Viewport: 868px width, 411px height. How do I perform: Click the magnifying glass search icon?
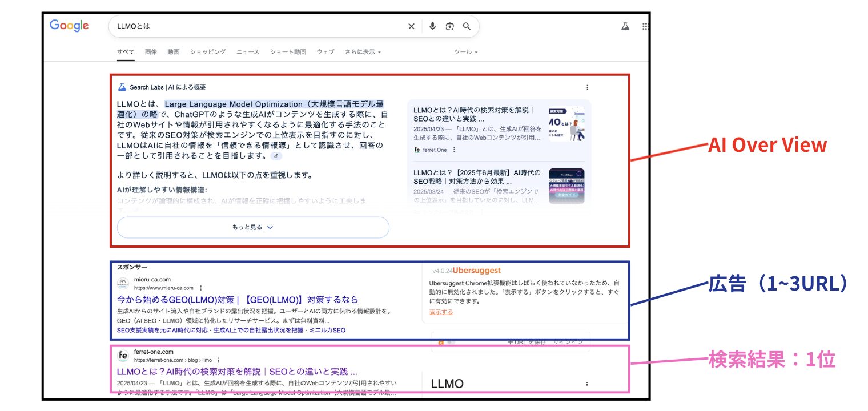point(467,26)
